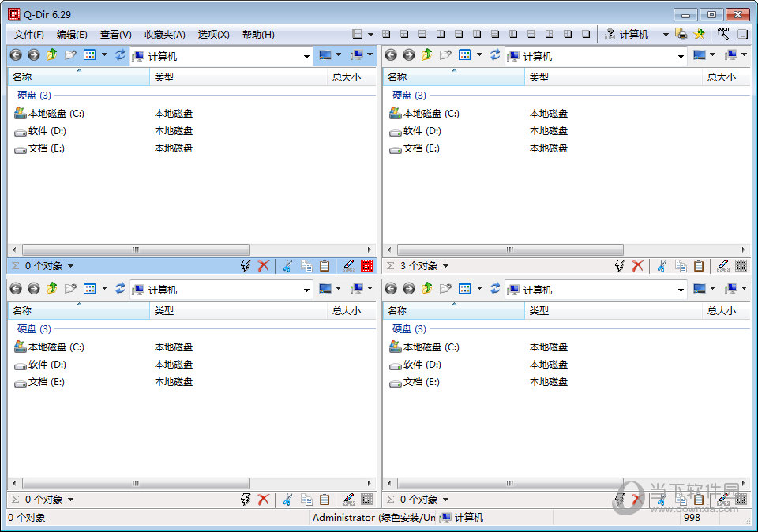
Task: Click edit pencil icon in top-right pane
Action: 722,266
